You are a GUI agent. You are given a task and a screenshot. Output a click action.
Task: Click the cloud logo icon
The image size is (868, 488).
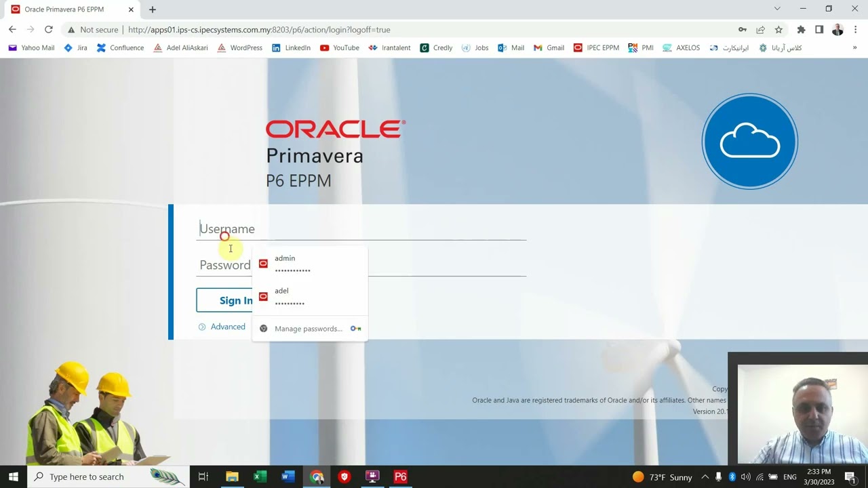click(750, 141)
